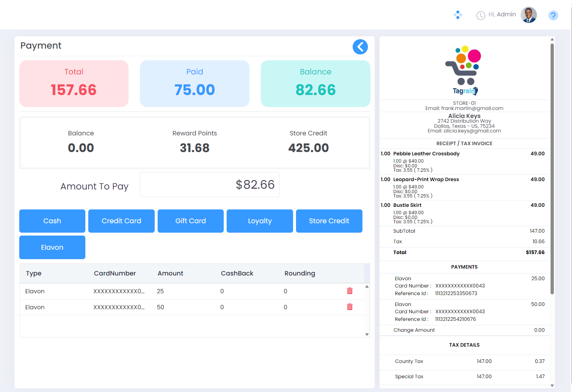The image size is (572, 392).
Task: Open the Admin profile avatar
Action: point(528,15)
